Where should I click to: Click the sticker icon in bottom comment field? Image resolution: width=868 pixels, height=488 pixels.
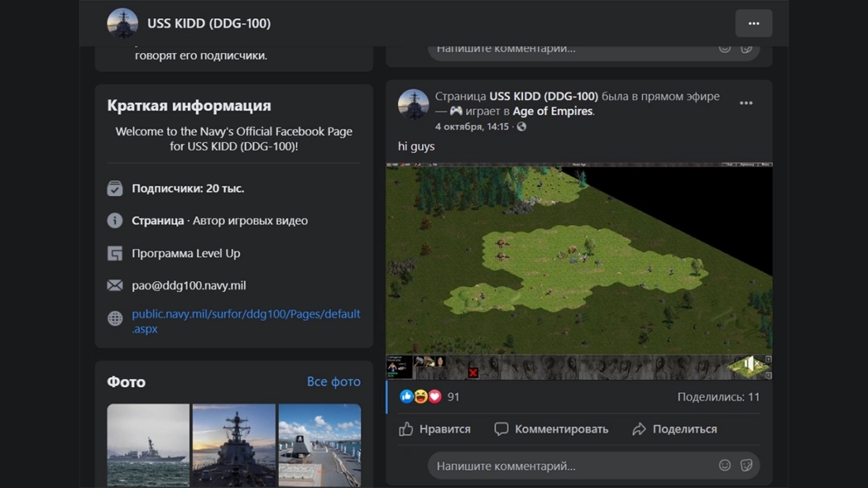[746, 466]
